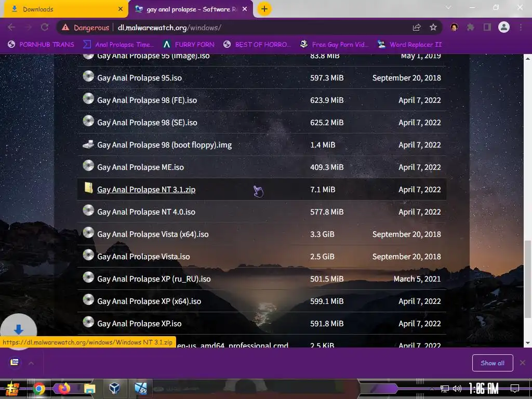The height and width of the screenshot is (399, 532).
Task: Open the avatar extension icon in toolbar
Action: [x=454, y=27]
